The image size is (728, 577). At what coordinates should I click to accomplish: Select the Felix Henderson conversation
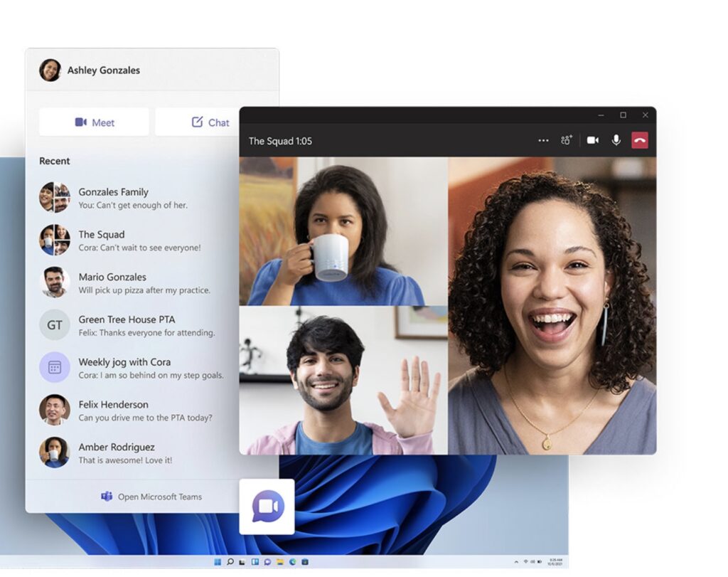(132, 411)
